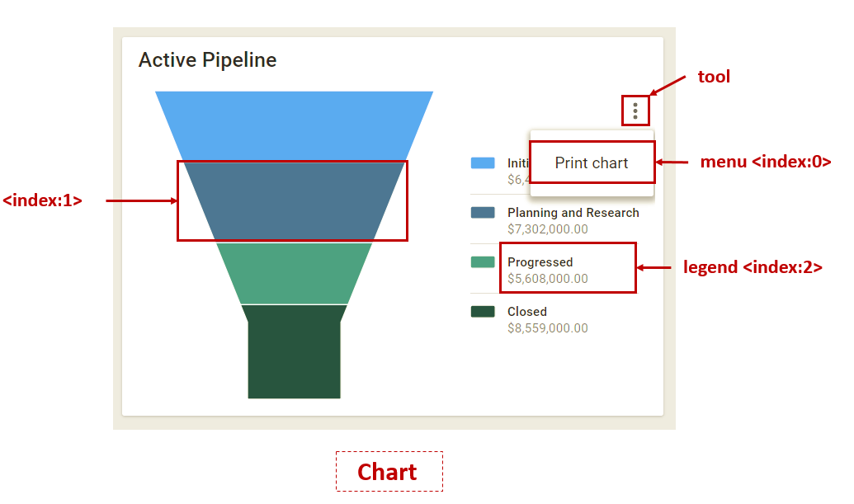Image resolution: width=854 pixels, height=504 pixels.
Task: Click the three-dot kebab menu on the chart
Action: (x=635, y=109)
